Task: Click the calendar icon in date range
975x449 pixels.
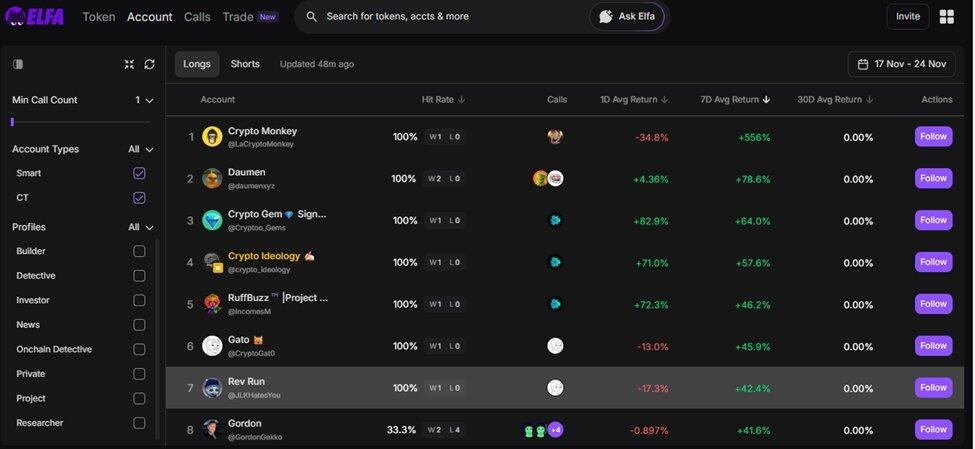Action: pos(863,64)
